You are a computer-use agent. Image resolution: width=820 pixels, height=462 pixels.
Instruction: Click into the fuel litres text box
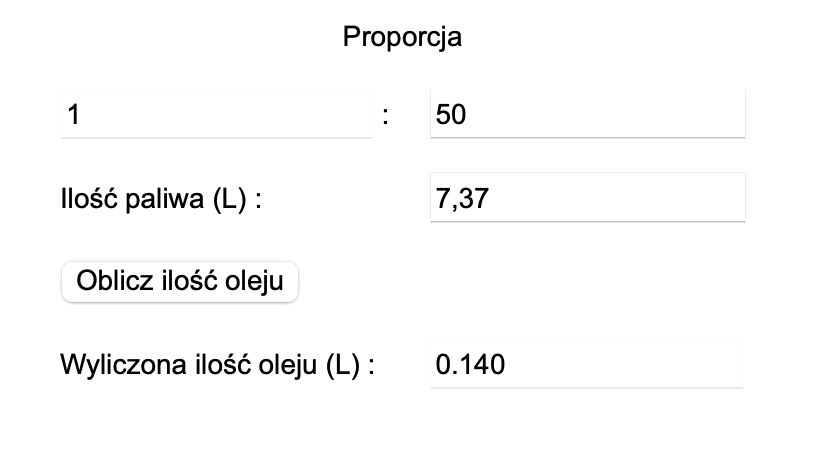point(587,198)
